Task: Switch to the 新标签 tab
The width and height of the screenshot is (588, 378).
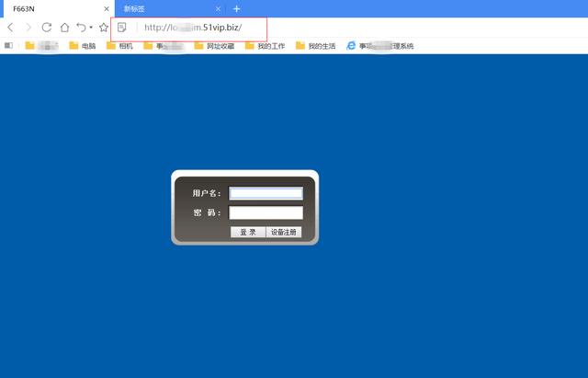Action: [171, 8]
